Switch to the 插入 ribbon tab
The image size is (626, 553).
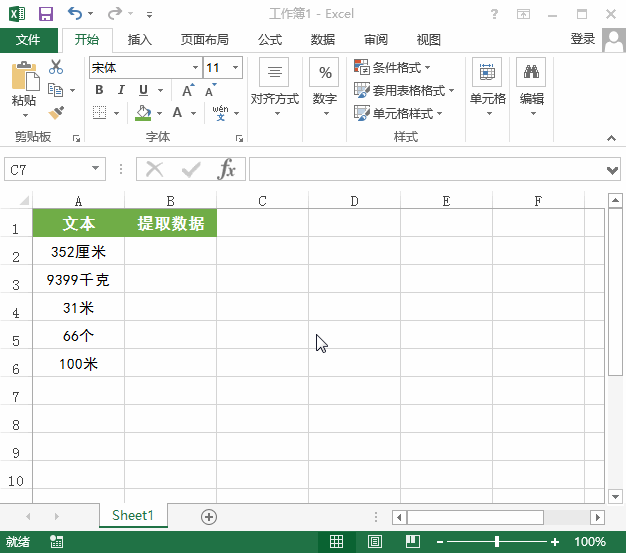click(140, 40)
